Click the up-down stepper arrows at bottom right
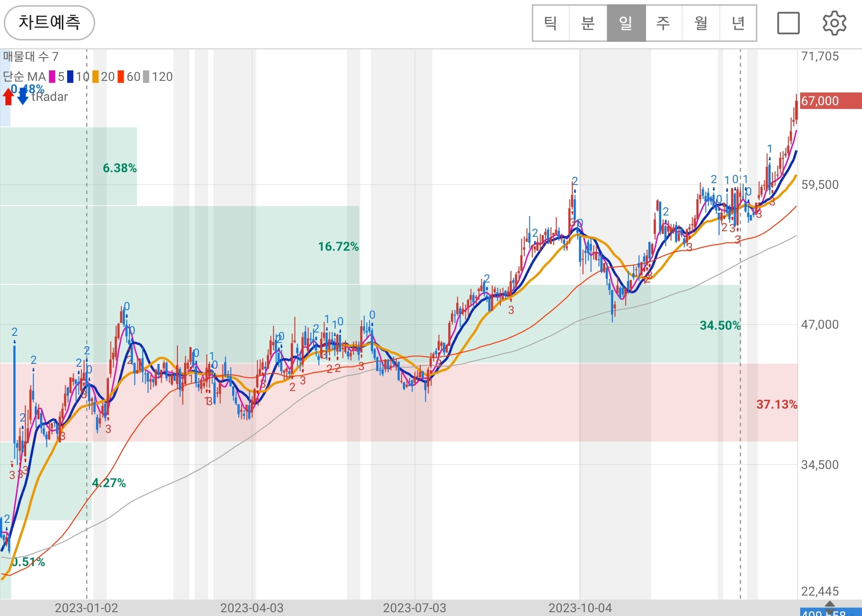This screenshot has width=862, height=616. 830,608
